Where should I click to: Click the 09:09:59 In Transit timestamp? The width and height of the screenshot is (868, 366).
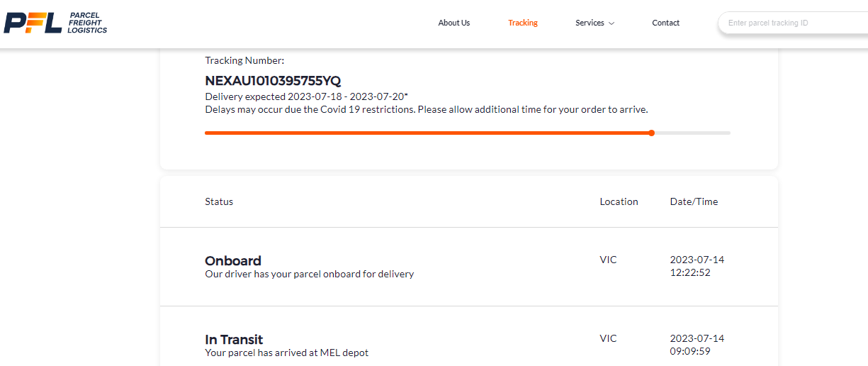(x=690, y=351)
